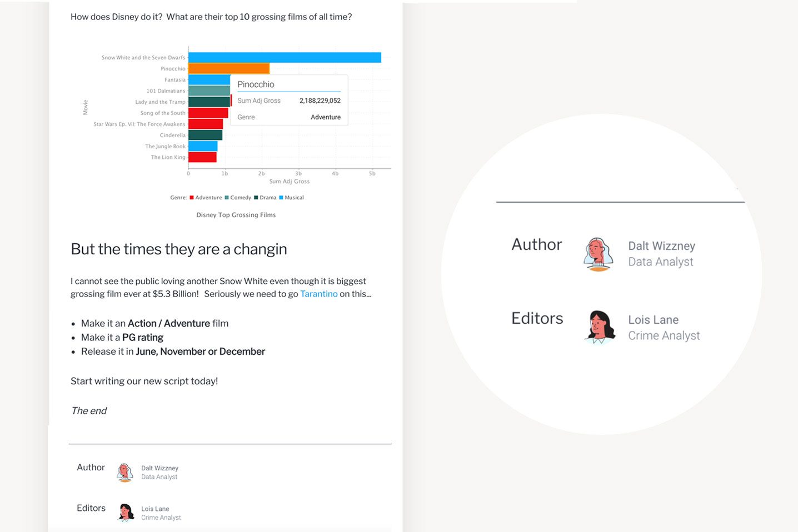The image size is (798, 532).
Task: Click Dalt Wizzney's small avatar in the article footer
Action: (125, 473)
